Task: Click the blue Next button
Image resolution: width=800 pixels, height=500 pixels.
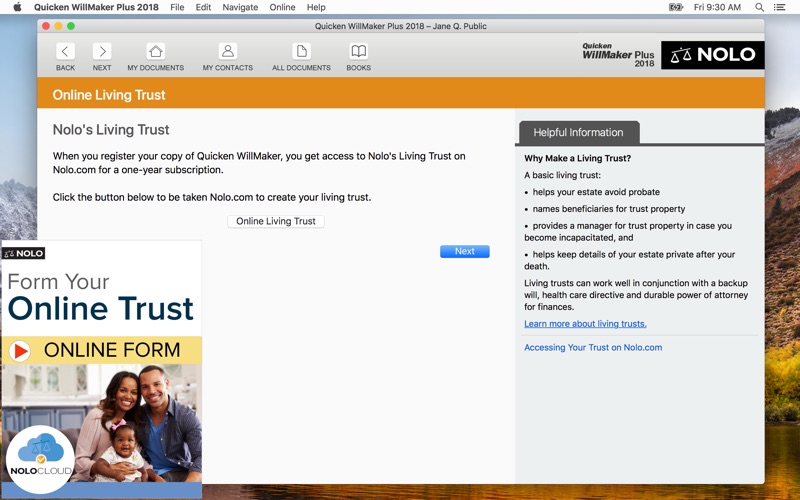Action: pyautogui.click(x=464, y=251)
